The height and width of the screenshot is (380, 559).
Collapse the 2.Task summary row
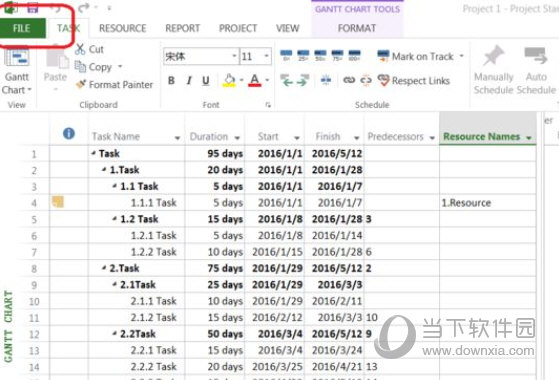(x=104, y=268)
